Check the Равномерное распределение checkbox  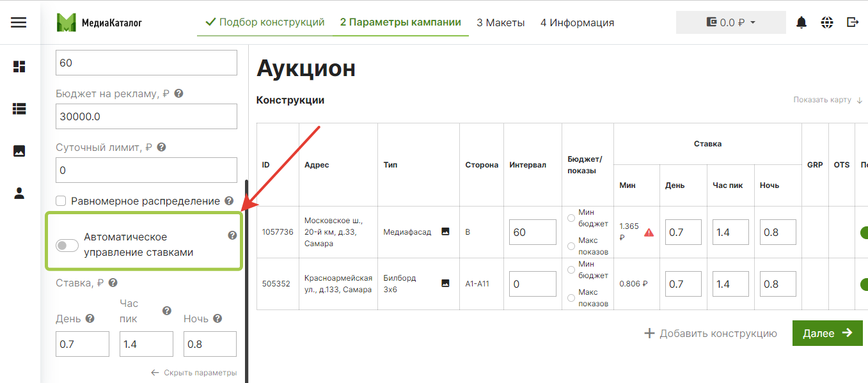tap(61, 200)
